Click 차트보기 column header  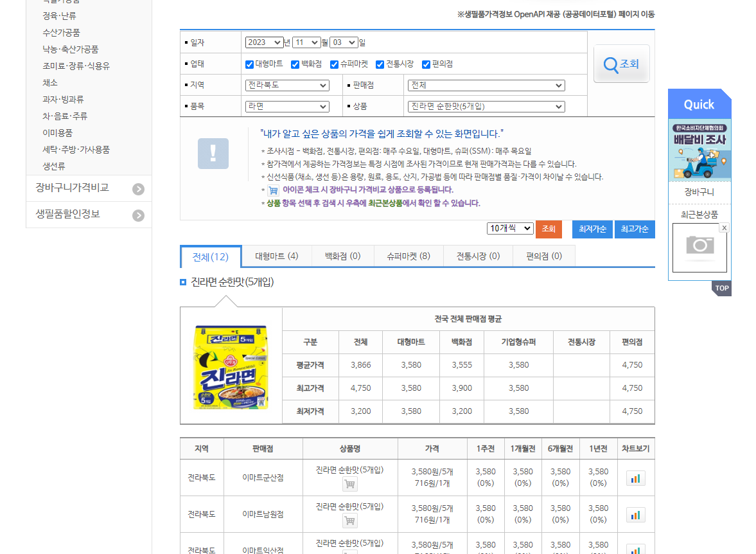(x=635, y=449)
